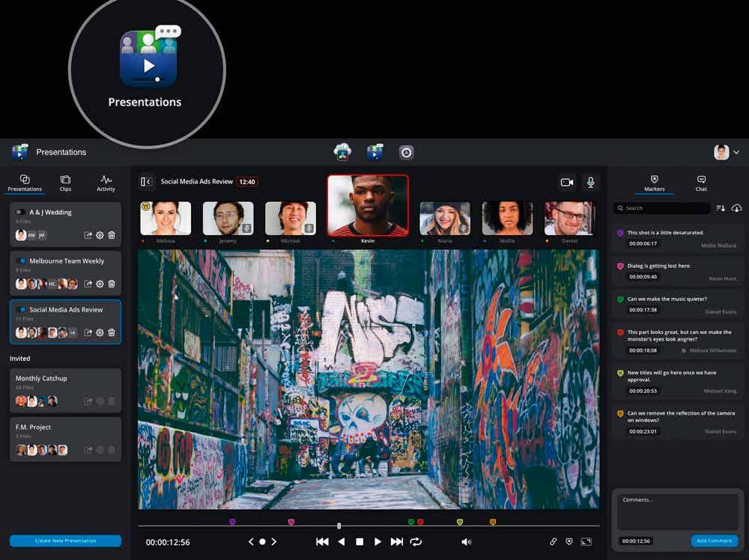Open the Monthly Catchup invited presentation
749x560 pixels.
tap(65, 390)
